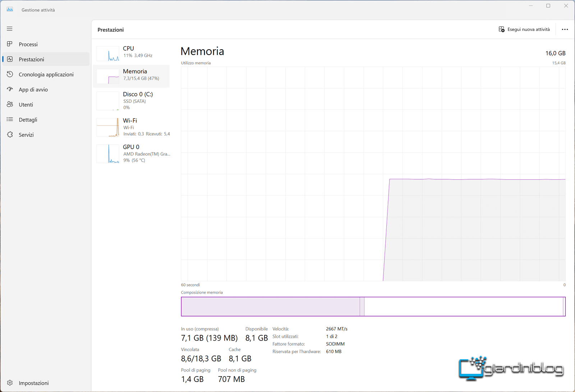575x392 pixels.
Task: Open the Utenti page
Action: 46,105
